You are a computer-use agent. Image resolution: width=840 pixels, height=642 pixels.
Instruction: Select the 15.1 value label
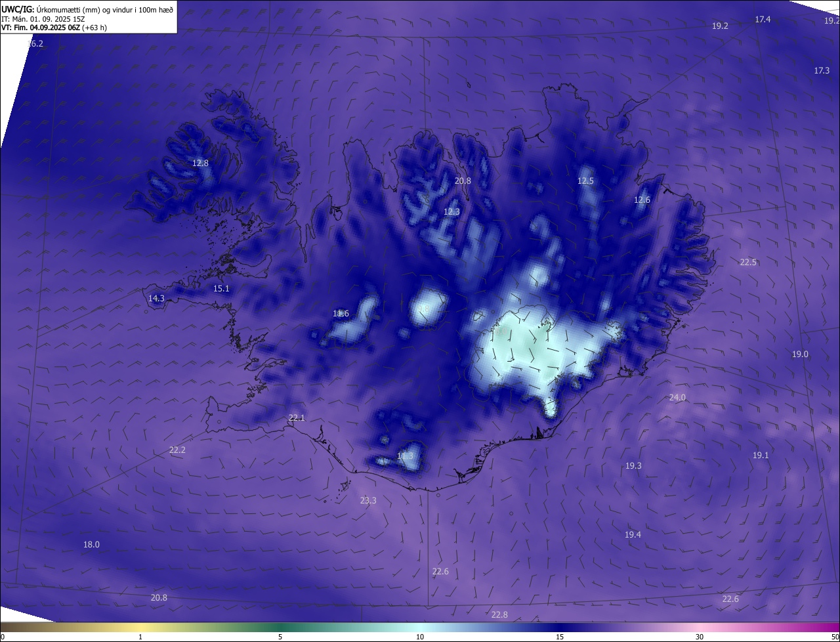point(221,289)
